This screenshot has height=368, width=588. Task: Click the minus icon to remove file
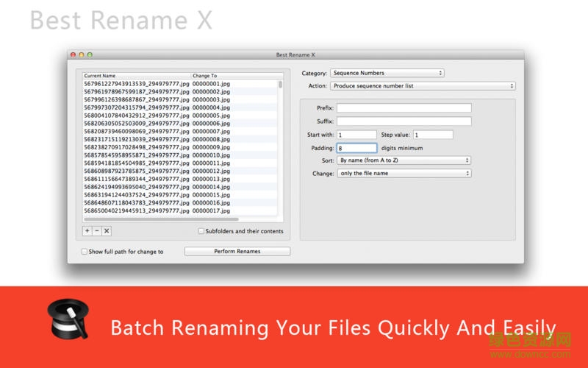pos(96,231)
